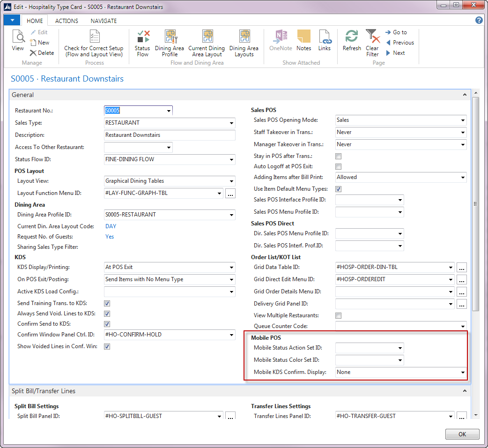Enable Stay in POS after Trans.
This screenshot has width=488, height=448.
coord(339,156)
